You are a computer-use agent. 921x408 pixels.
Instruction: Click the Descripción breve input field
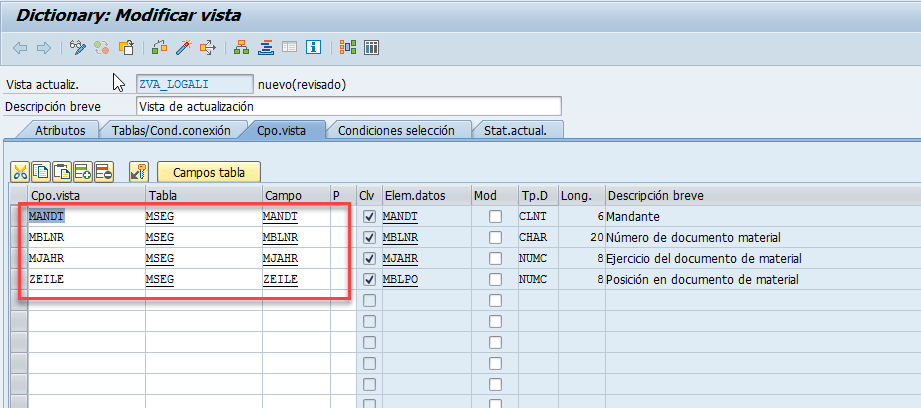(x=348, y=106)
